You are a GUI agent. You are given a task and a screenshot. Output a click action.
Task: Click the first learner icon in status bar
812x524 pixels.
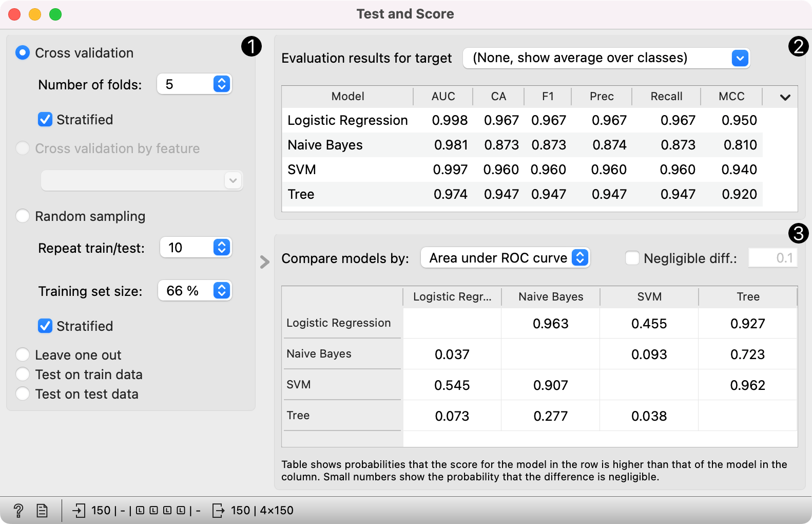pos(140,510)
